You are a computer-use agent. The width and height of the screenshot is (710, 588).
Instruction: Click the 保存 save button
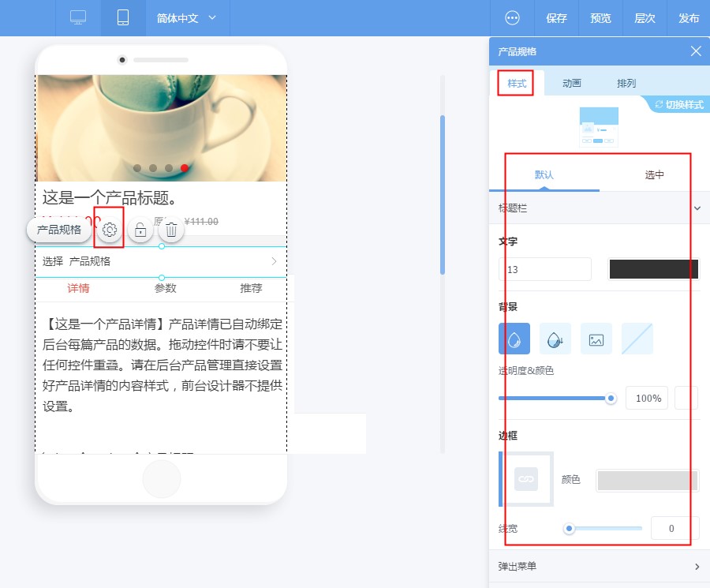coord(556,18)
